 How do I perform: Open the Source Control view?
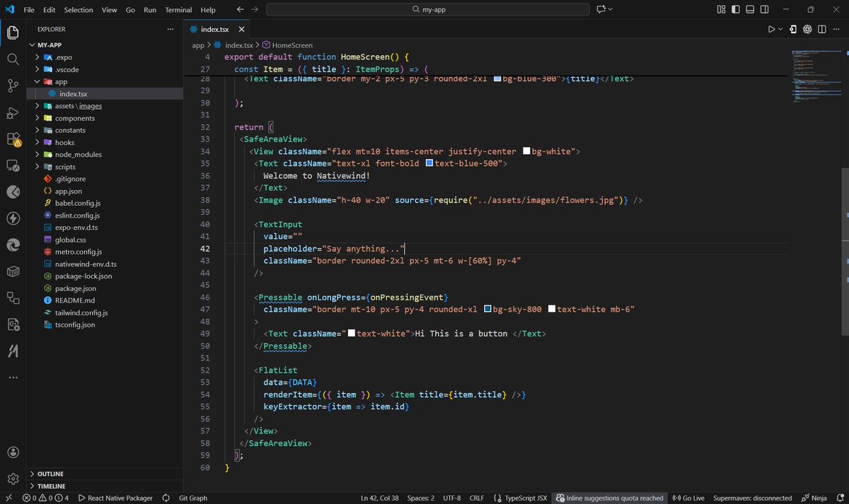click(x=13, y=86)
